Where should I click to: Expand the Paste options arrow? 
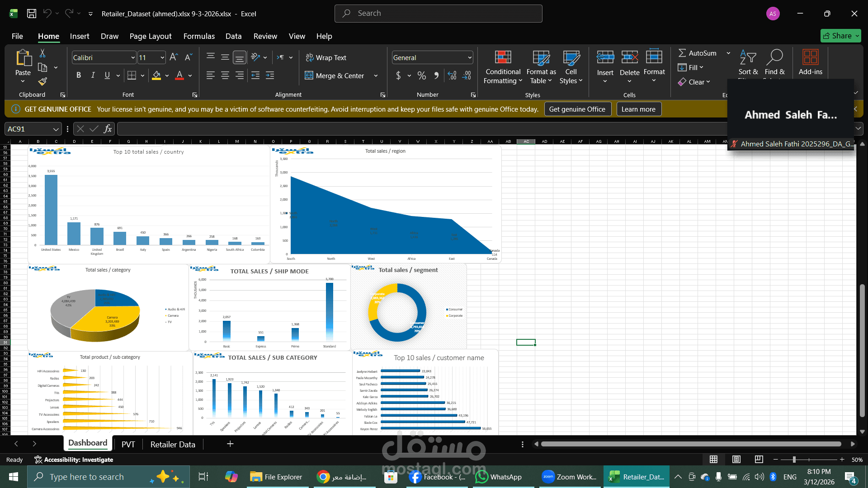[23, 81]
